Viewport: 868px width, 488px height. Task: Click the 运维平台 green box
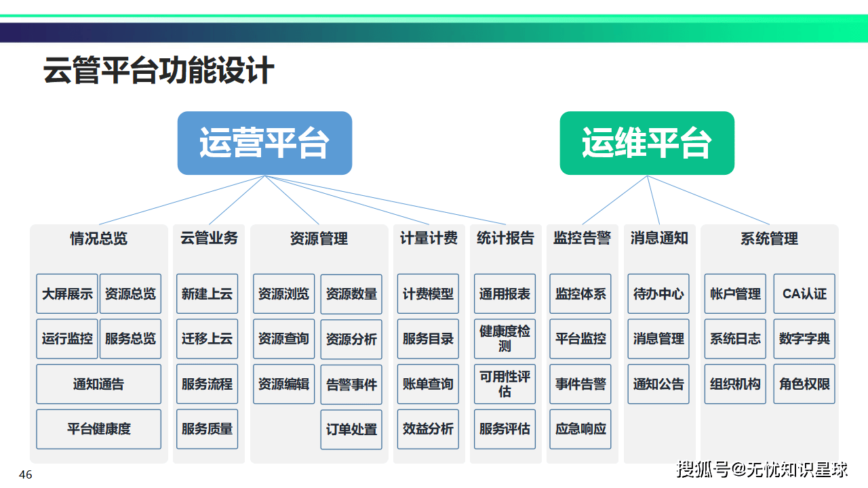click(x=647, y=143)
